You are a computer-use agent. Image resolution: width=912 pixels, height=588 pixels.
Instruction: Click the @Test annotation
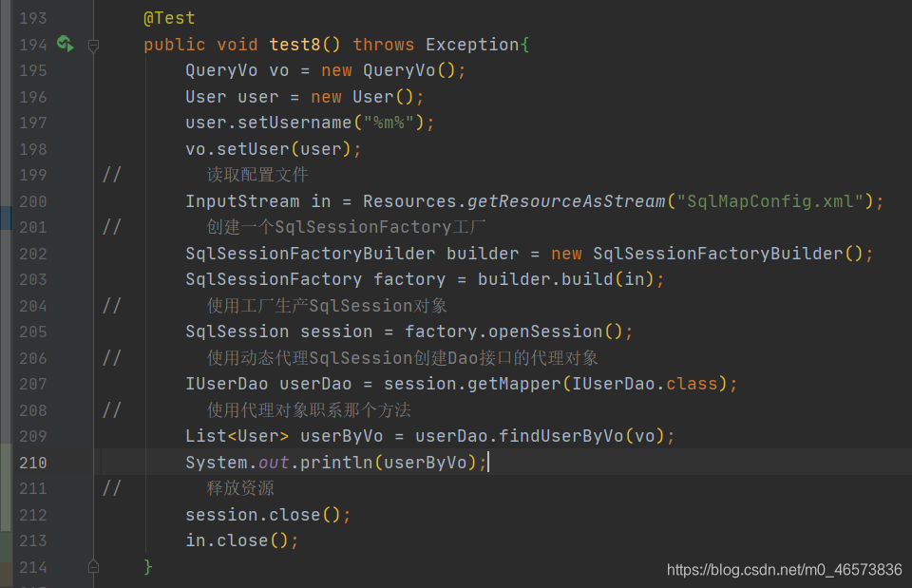pyautogui.click(x=169, y=19)
